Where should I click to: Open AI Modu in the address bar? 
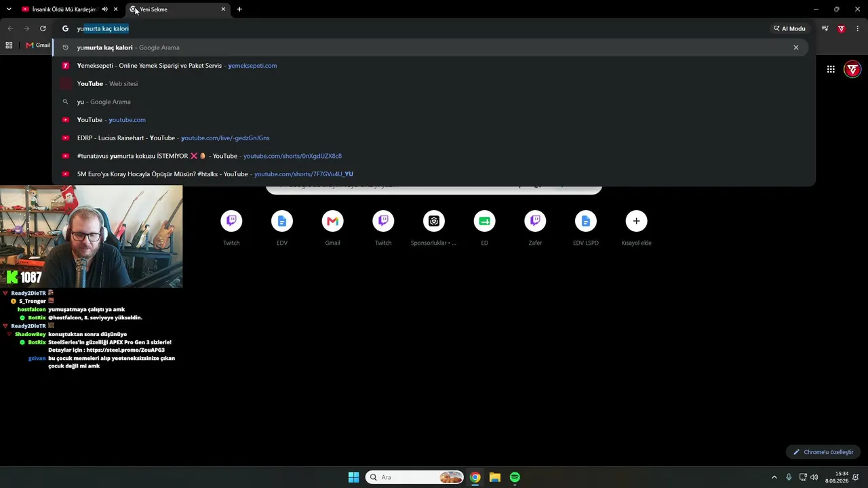coord(790,28)
